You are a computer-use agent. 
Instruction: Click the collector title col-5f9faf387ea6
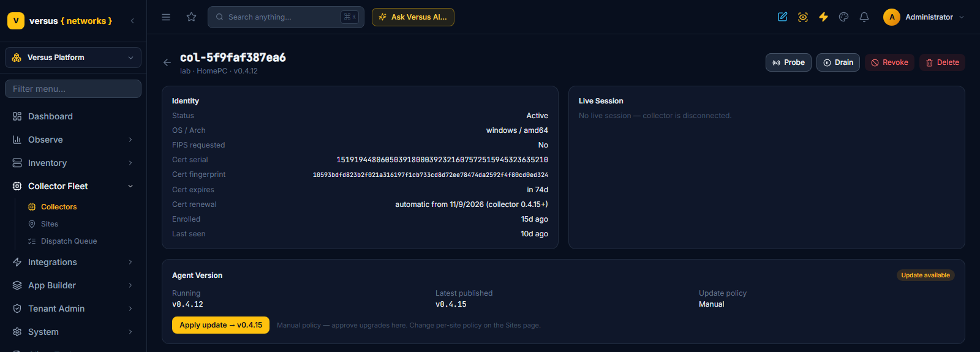coord(233,58)
